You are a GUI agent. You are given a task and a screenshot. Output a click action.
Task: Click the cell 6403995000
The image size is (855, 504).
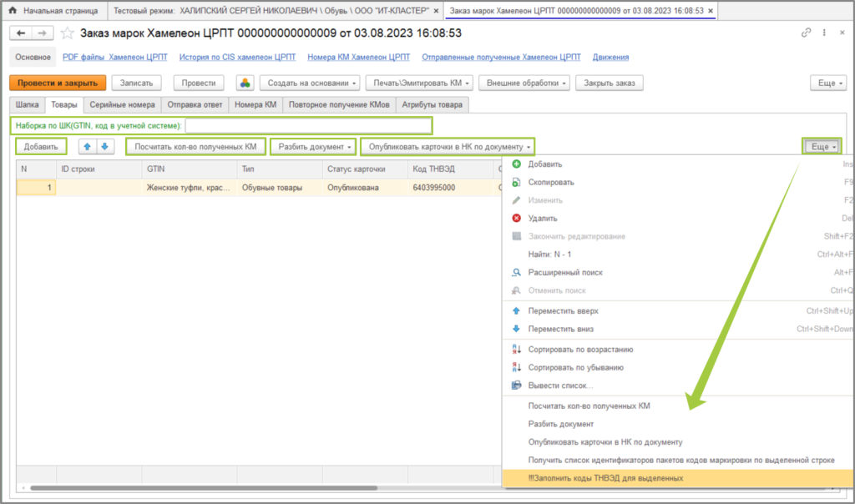point(450,188)
